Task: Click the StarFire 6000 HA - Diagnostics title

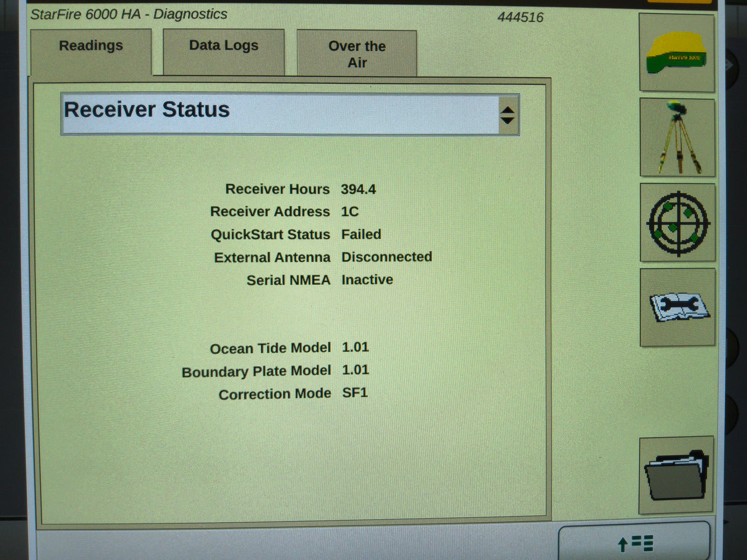Action: (129, 14)
